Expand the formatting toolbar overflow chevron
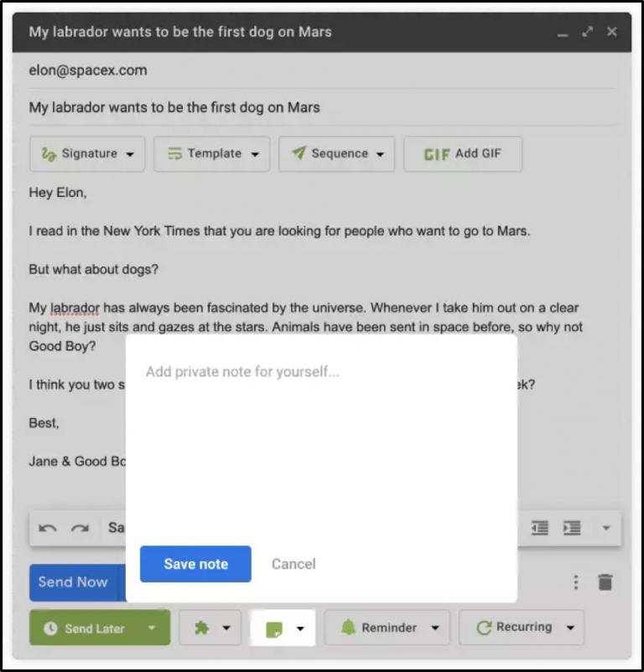Screen dimensions: 644x672 [x=605, y=528]
